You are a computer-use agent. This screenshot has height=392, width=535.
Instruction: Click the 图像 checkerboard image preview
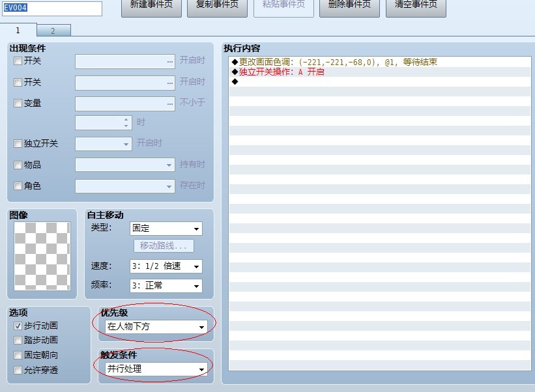click(42, 256)
